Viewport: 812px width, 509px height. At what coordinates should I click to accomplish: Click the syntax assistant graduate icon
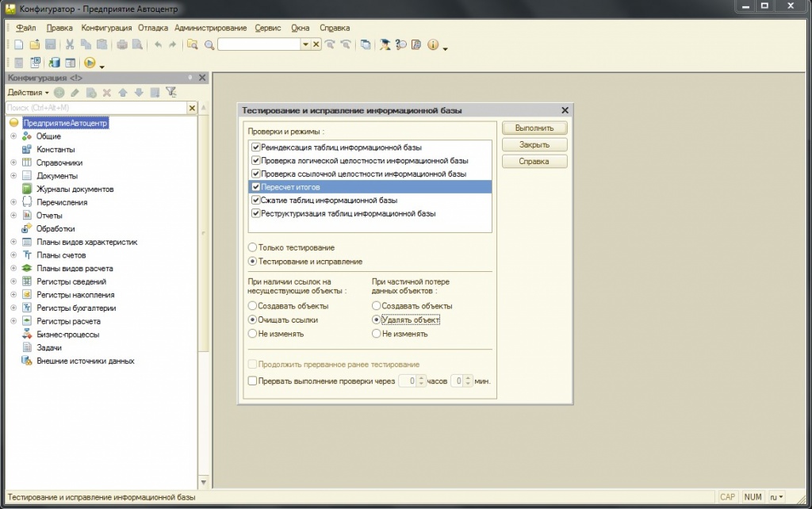pos(385,45)
